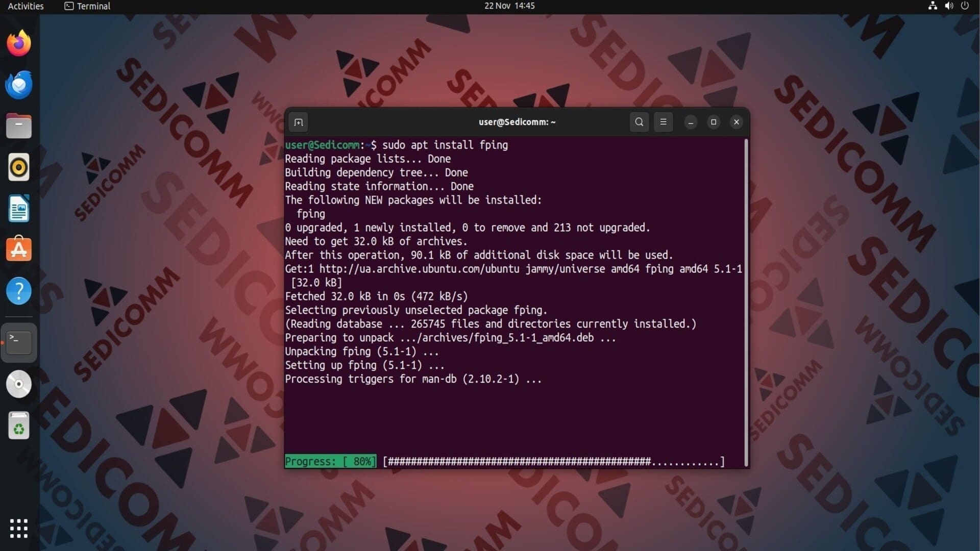Open the Help icon in dock
This screenshot has height=551, width=980.
pyautogui.click(x=19, y=291)
